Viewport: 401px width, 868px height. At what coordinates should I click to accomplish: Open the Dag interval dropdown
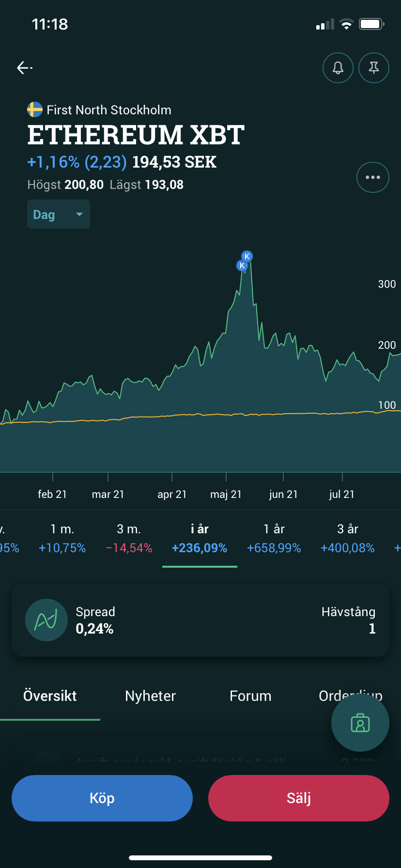pos(59,214)
